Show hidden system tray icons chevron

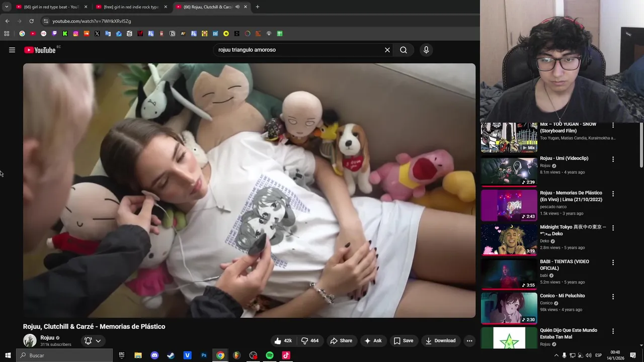coord(556,355)
